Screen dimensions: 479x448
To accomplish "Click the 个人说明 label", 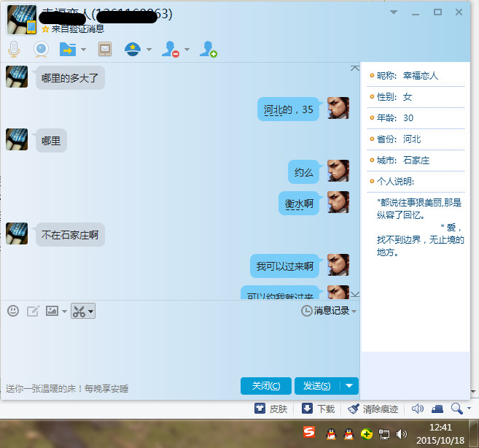I will [x=395, y=182].
